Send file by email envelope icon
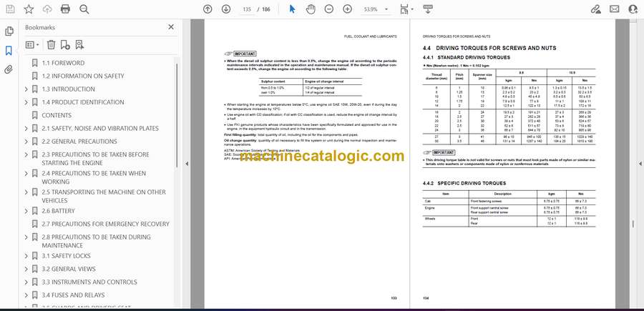Viewport: 644px width, 311px height. [615, 9]
